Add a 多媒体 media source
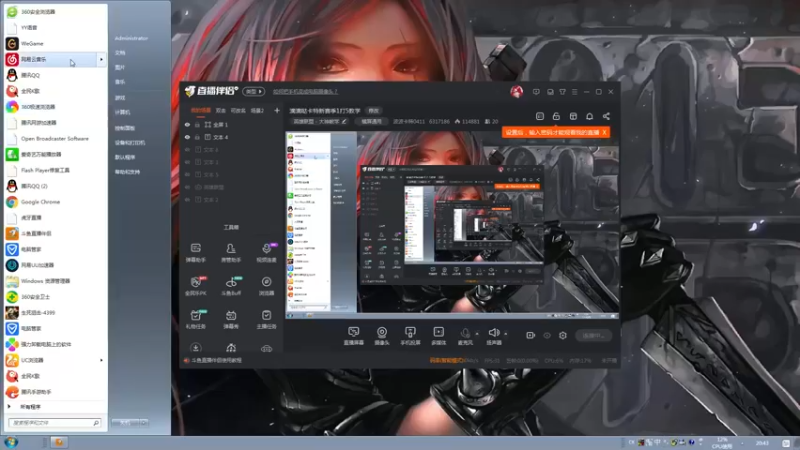 click(x=439, y=336)
